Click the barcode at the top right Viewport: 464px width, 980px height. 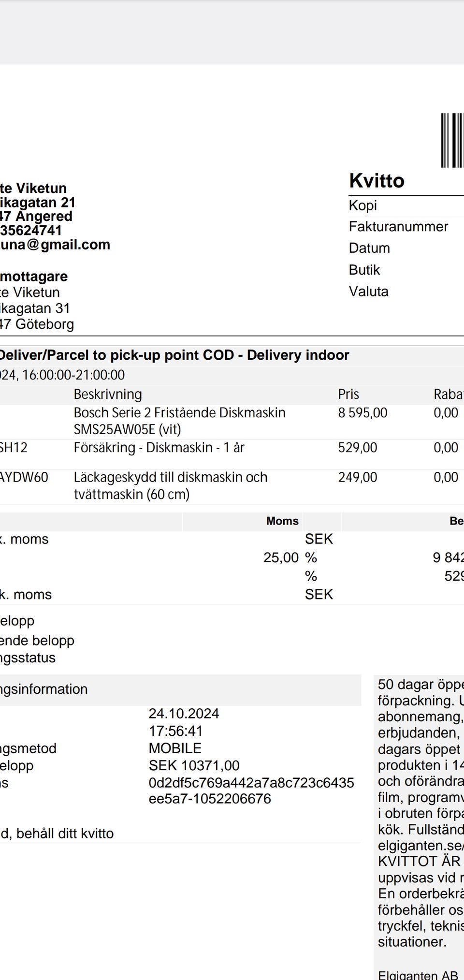(x=452, y=140)
